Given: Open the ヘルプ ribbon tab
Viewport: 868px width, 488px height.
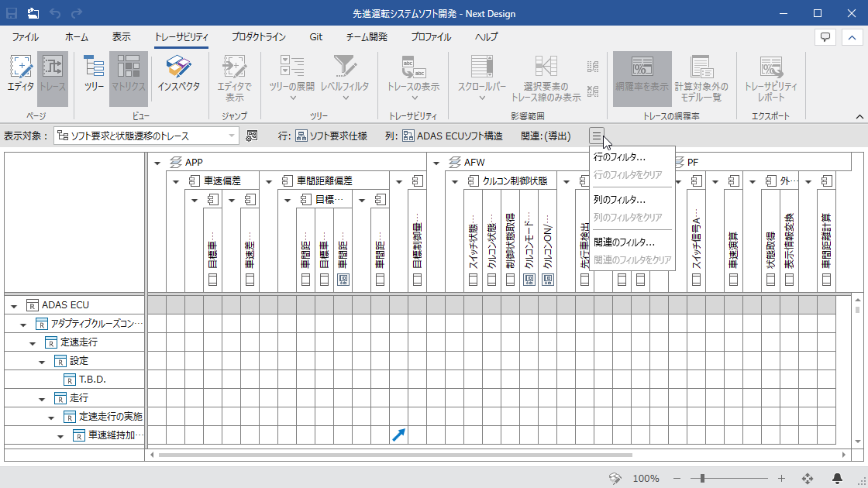Looking at the screenshot, I should click(x=486, y=37).
